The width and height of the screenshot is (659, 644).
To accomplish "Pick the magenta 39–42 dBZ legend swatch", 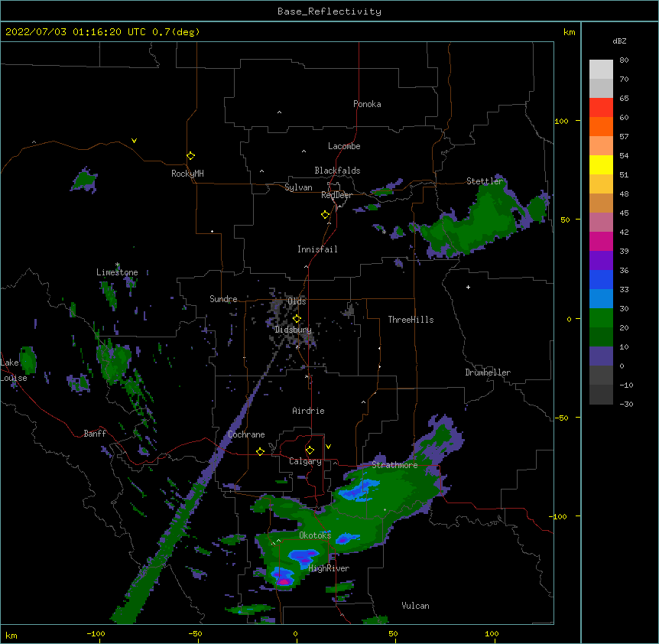I will 601,241.
